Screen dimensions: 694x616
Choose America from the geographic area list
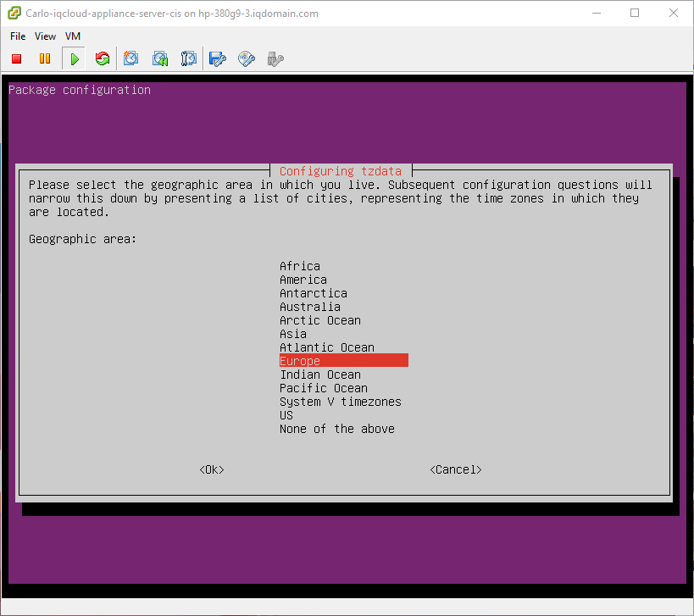click(303, 280)
